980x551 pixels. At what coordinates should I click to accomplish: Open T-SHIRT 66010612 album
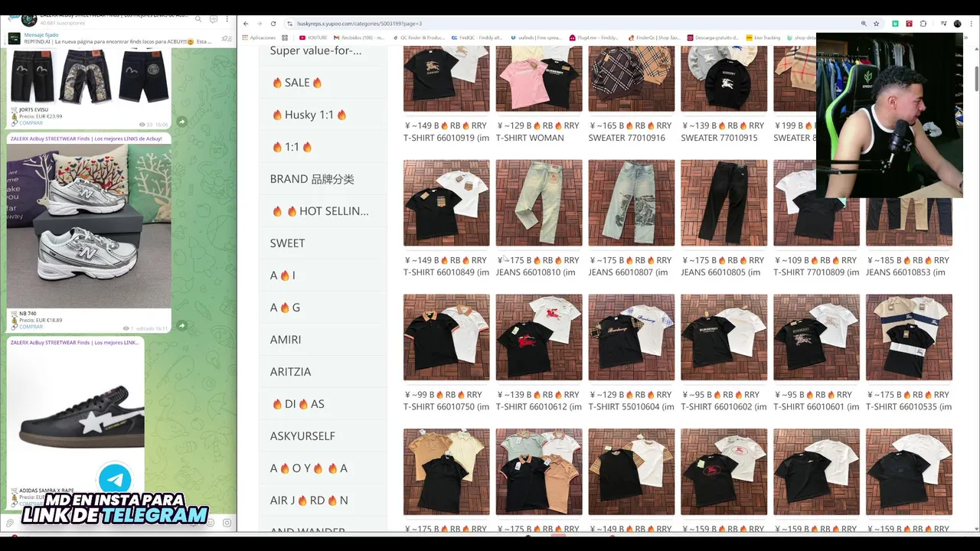pyautogui.click(x=539, y=337)
